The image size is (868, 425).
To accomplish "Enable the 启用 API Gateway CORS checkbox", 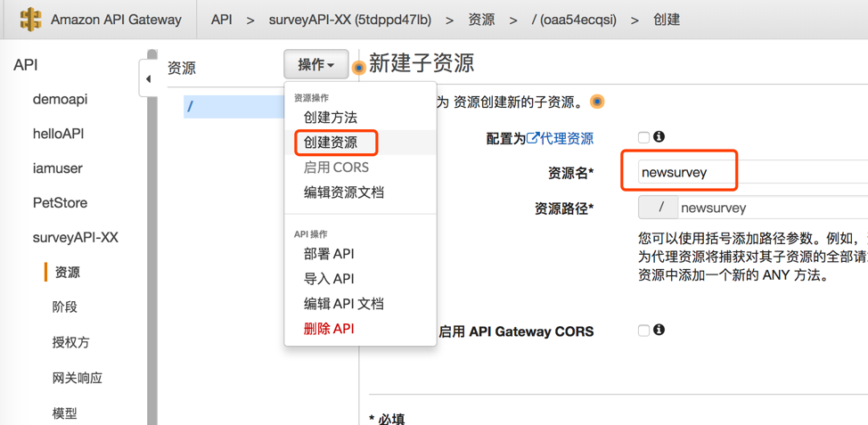I will [x=643, y=331].
